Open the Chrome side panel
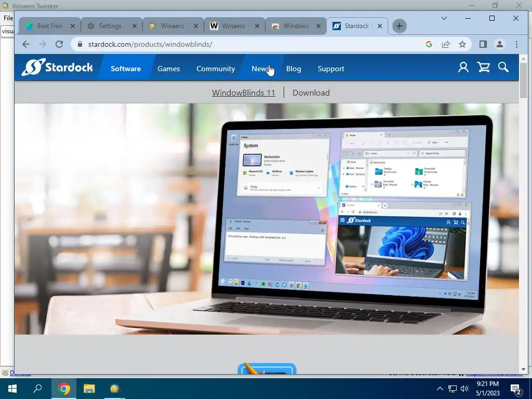Image resolution: width=532 pixels, height=399 pixels. [483, 44]
